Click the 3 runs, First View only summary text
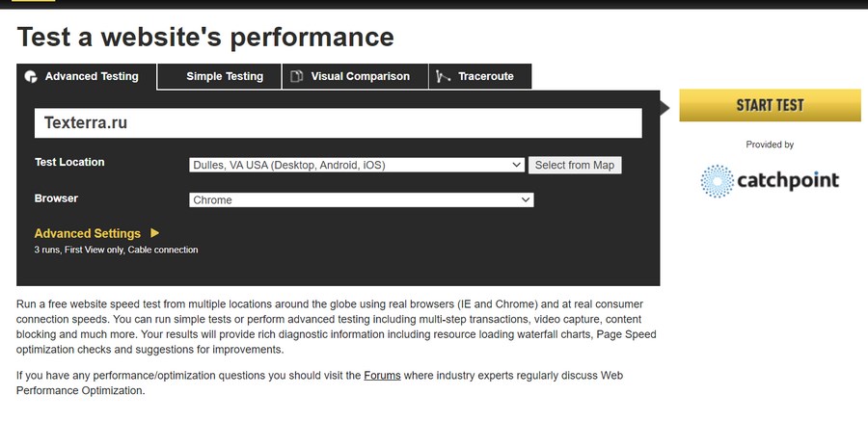This screenshot has width=868, height=421. click(117, 250)
